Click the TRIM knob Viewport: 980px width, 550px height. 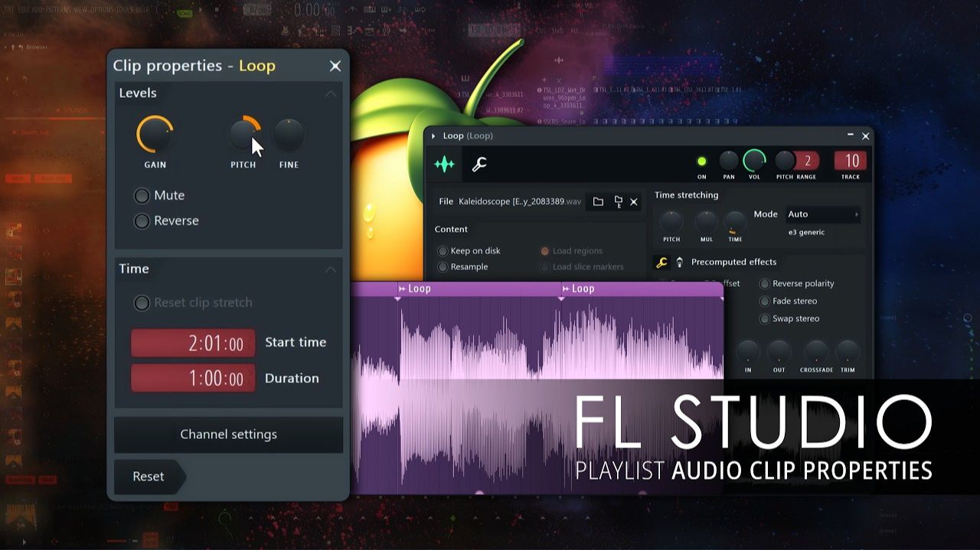click(848, 353)
